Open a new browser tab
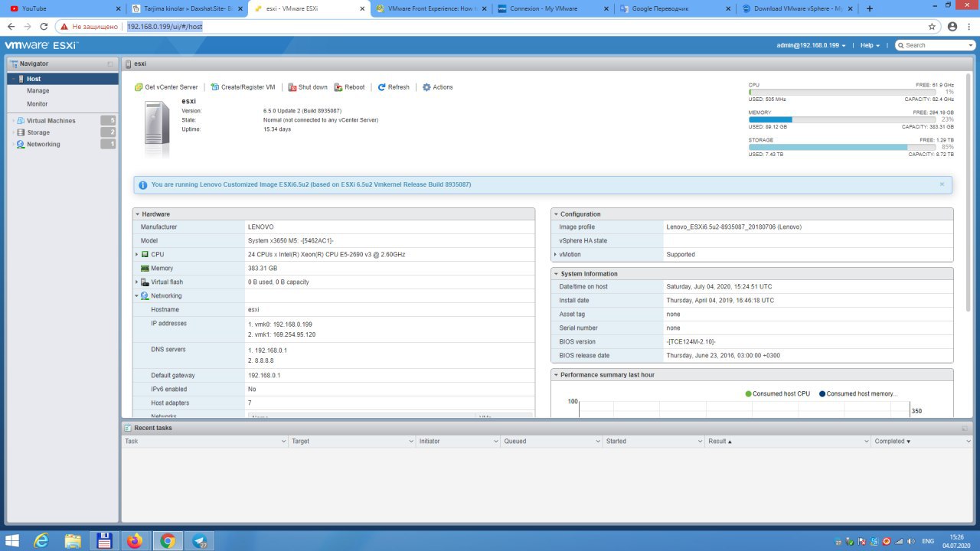The width and height of the screenshot is (980, 551). [869, 8]
